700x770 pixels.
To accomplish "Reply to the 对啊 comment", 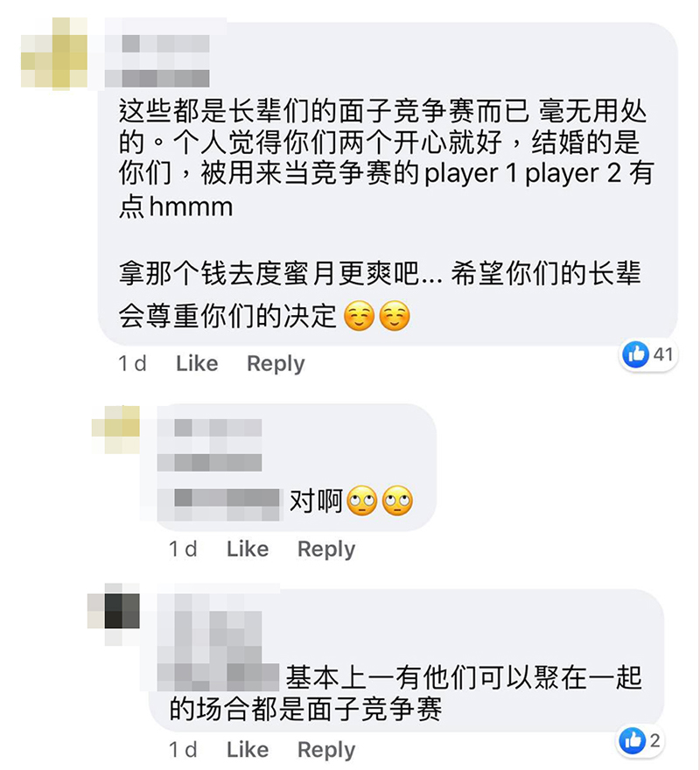I will coord(326,549).
